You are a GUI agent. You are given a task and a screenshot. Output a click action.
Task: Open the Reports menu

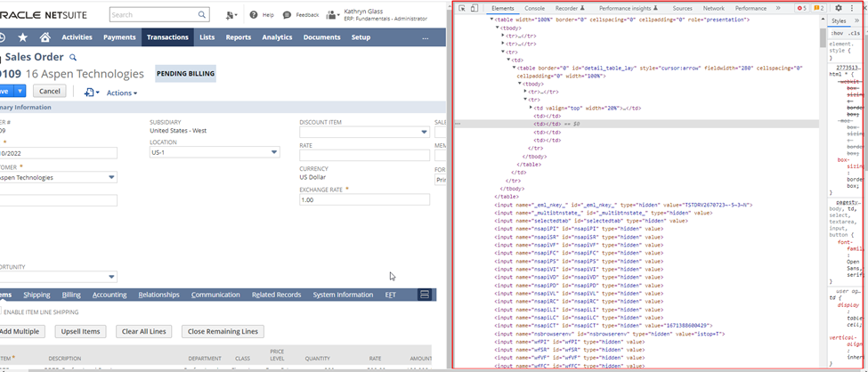coord(238,37)
